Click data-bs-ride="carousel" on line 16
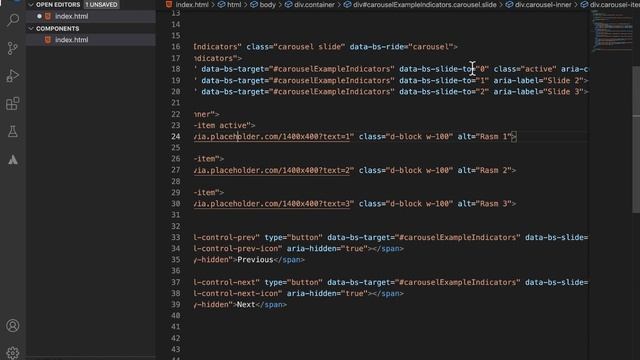The image size is (640, 360). pos(401,47)
